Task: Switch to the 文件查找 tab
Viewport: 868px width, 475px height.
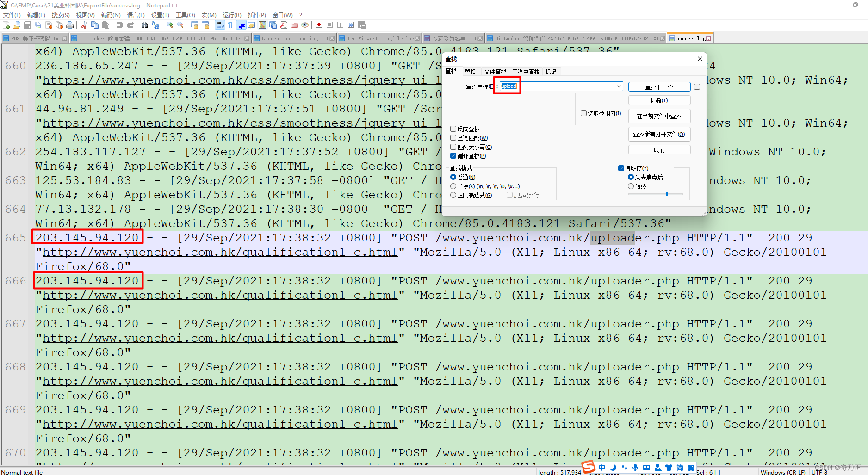Action: (x=495, y=72)
